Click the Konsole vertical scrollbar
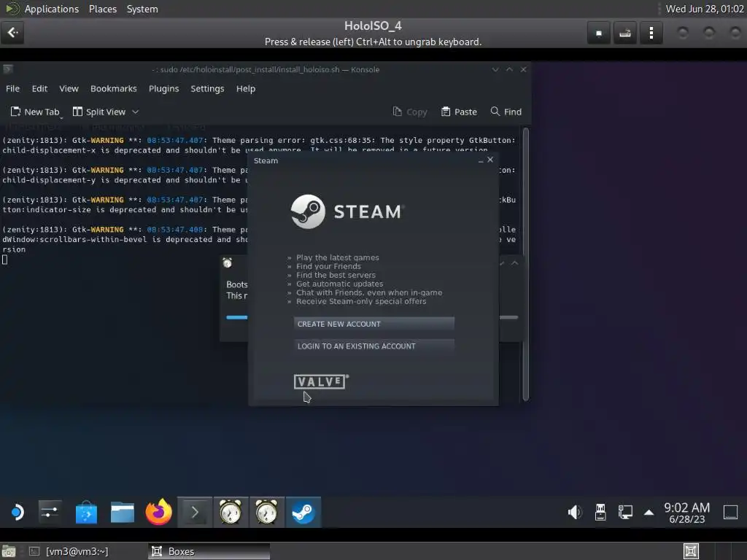Viewport: 747px width, 560px height. pyautogui.click(x=526, y=264)
